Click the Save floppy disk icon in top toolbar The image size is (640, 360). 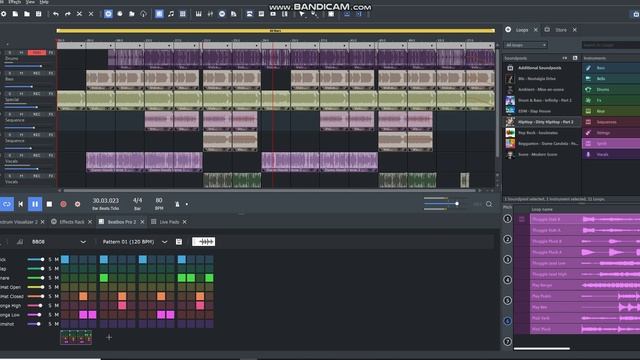click(x=38, y=14)
